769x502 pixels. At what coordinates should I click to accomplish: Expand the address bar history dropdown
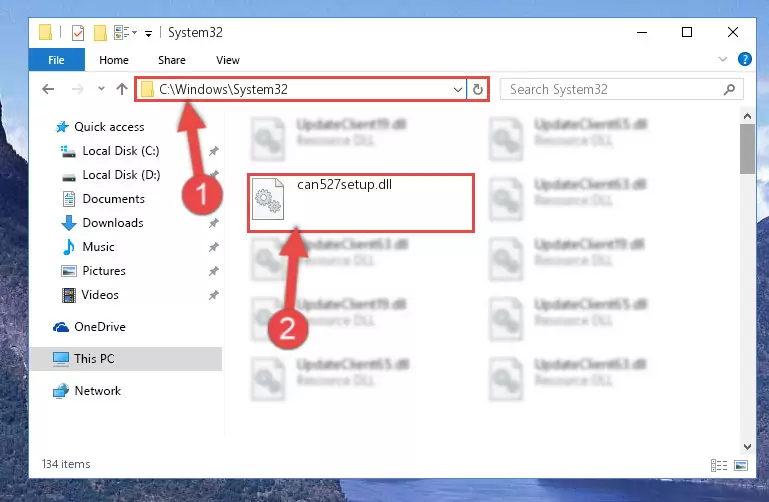(458, 90)
